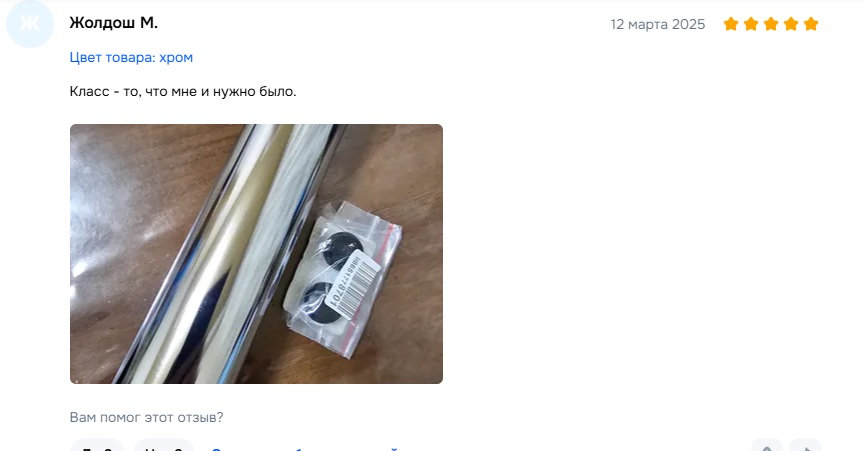864x451 pixels.
Task: Vote 'Да' that the review helped
Action: click(98, 447)
